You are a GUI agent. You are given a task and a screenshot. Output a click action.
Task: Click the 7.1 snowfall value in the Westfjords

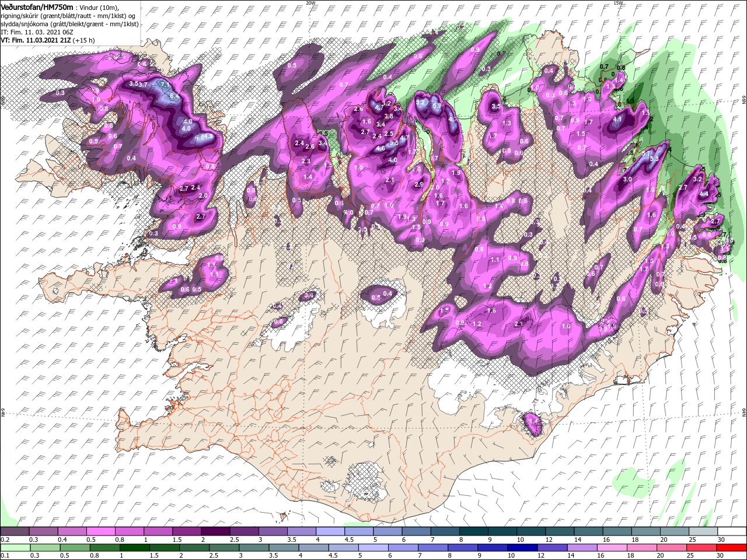165,85
